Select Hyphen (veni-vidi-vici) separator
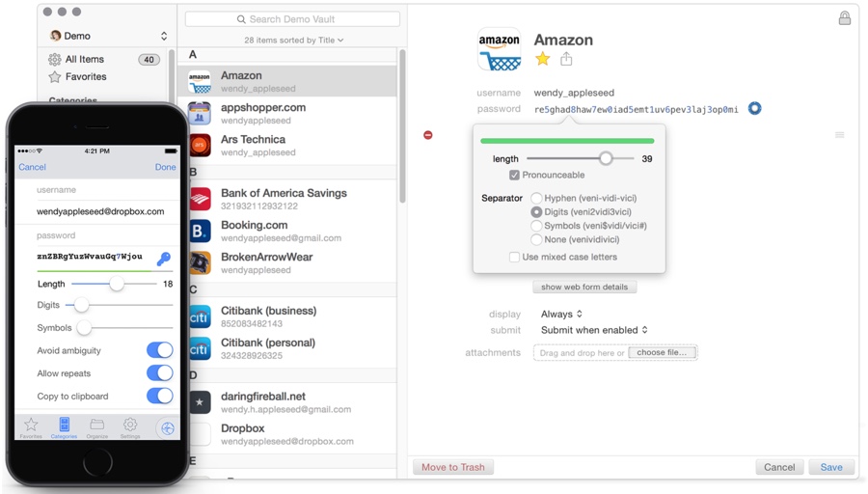Viewport: 868px width, 494px height. 536,198
